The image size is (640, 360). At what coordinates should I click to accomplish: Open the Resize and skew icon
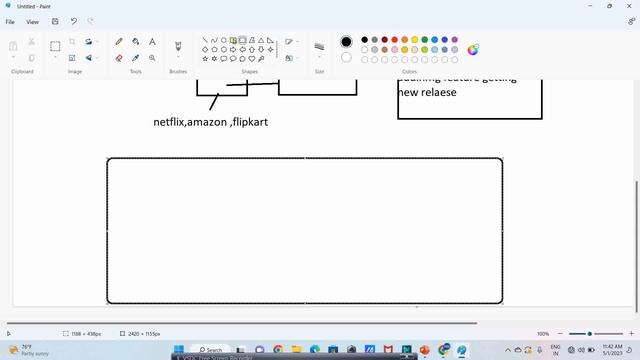click(x=72, y=58)
